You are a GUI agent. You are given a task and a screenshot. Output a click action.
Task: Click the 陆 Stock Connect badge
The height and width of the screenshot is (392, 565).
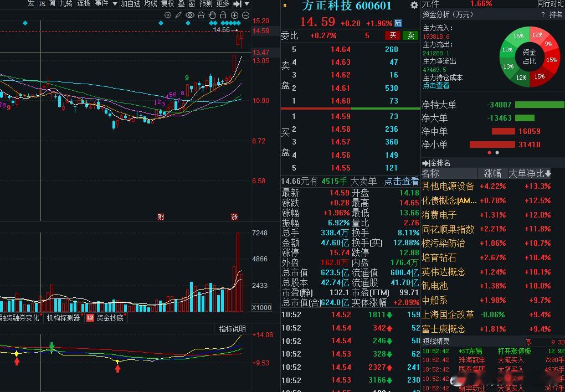coord(398,23)
